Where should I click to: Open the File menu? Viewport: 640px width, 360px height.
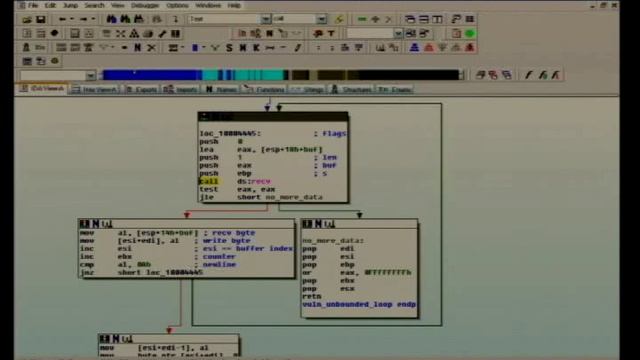coord(33,5)
